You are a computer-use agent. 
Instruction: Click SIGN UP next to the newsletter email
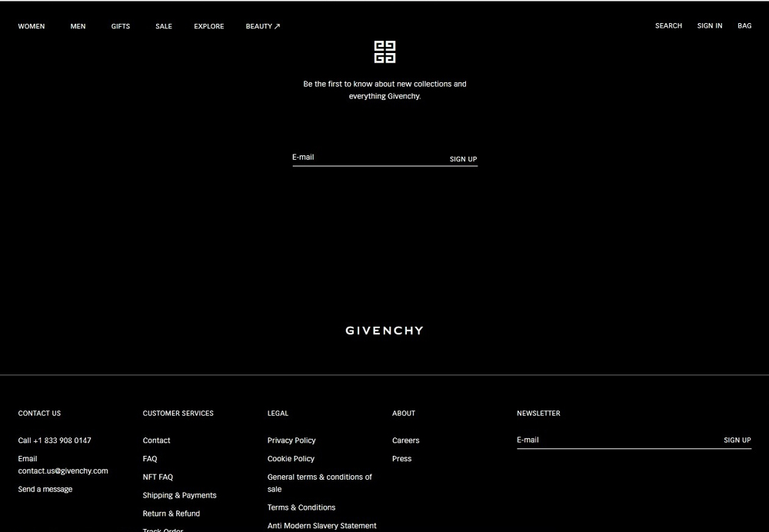coord(462,158)
